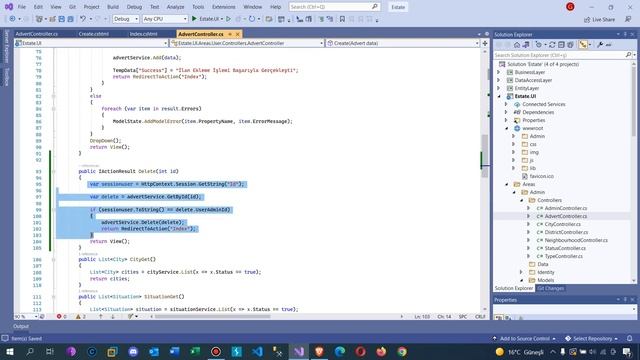Screen dimensions: 640x360
Task: Expand the Dependencies node
Action: coord(506,112)
